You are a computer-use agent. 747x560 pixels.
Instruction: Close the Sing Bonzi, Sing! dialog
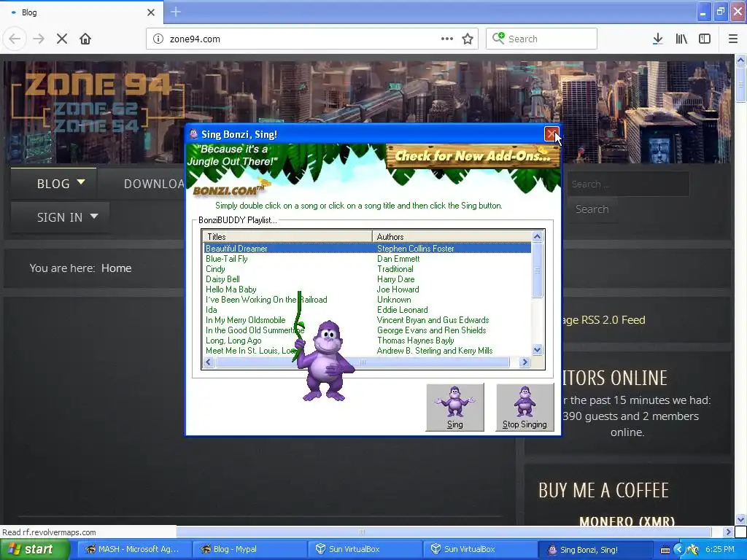(551, 134)
